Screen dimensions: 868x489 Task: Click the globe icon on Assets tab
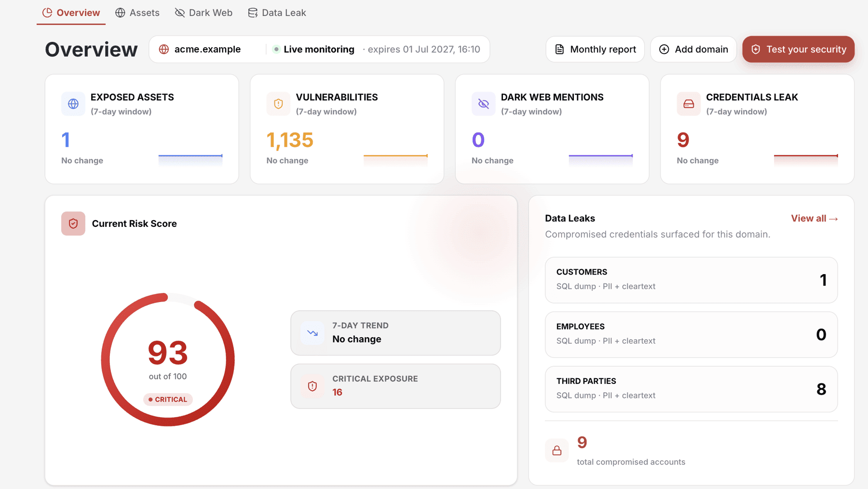pos(120,13)
